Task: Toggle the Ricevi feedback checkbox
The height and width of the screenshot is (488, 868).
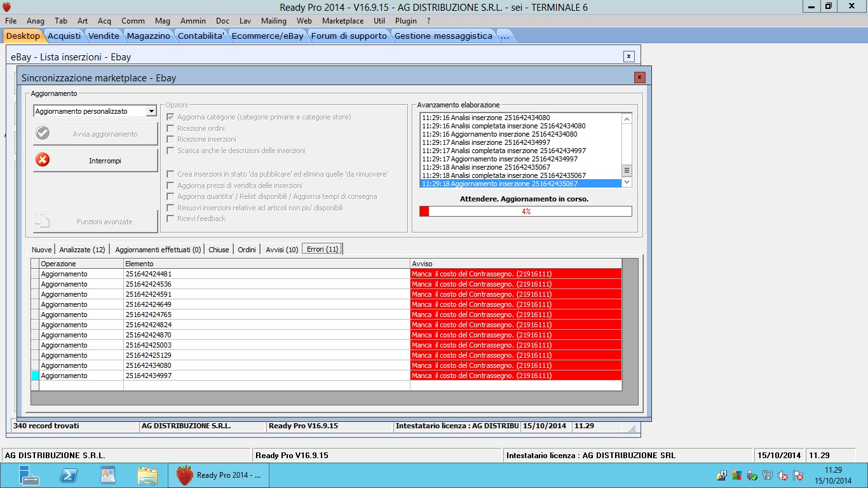Action: click(170, 219)
